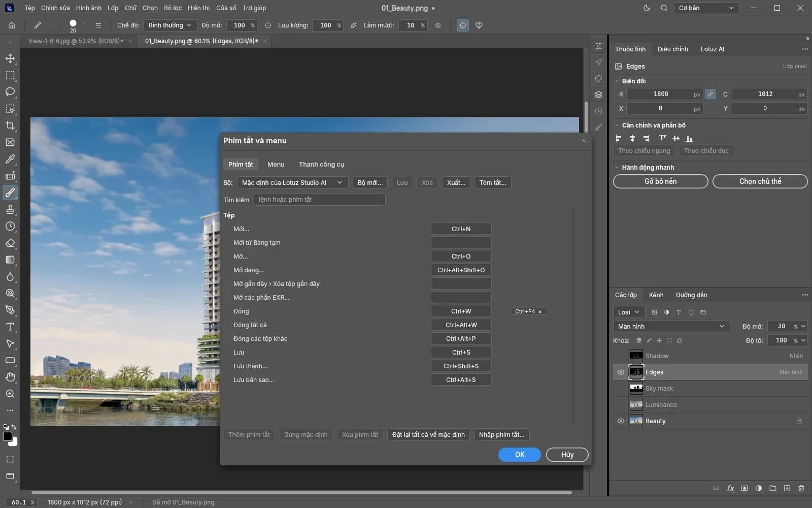Collapse the Biến đổi section
812x508 pixels.
[617, 81]
